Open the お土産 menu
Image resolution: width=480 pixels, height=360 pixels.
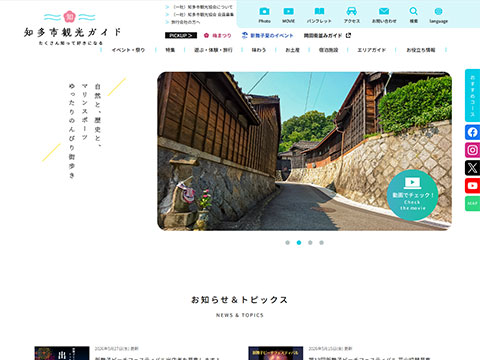click(292, 50)
